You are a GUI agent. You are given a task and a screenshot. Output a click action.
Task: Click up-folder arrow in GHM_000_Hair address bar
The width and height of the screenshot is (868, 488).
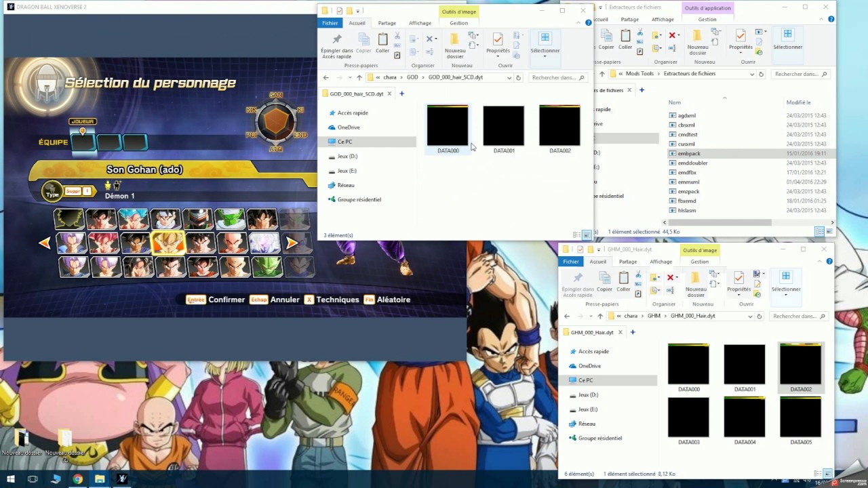click(x=600, y=316)
